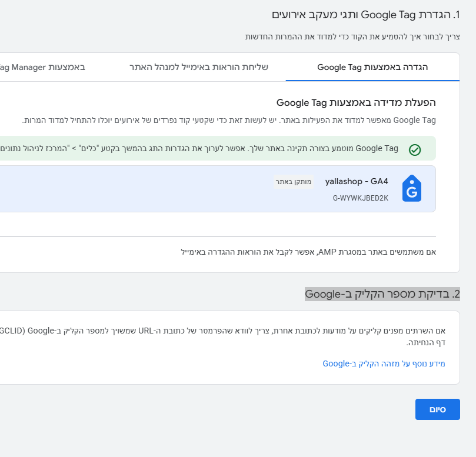Click the description line ending in להתחיל למדוד המרות

[229, 120]
